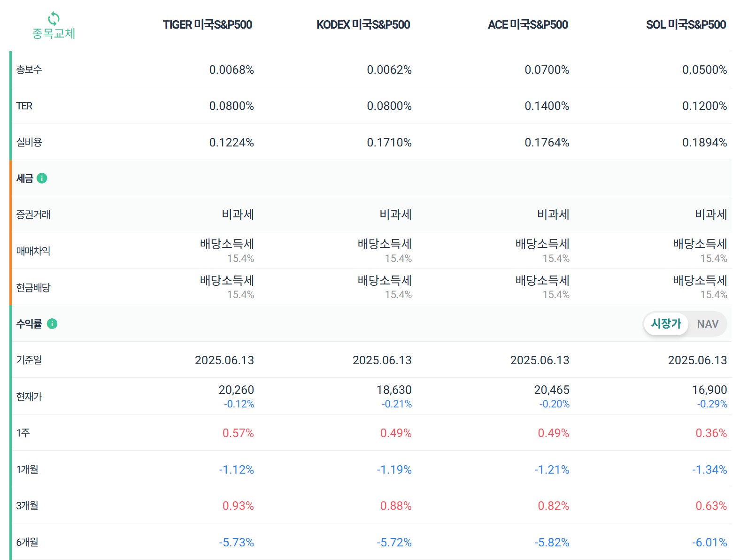Click the 수익률 section heading
The width and height of the screenshot is (740, 560).
[29, 324]
